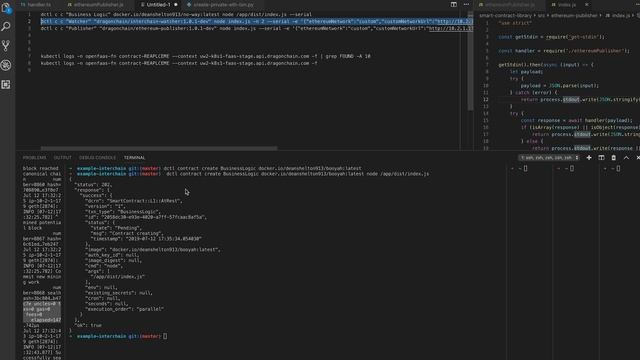Click "execution_order": "parallel" in terminal output

tap(124, 309)
